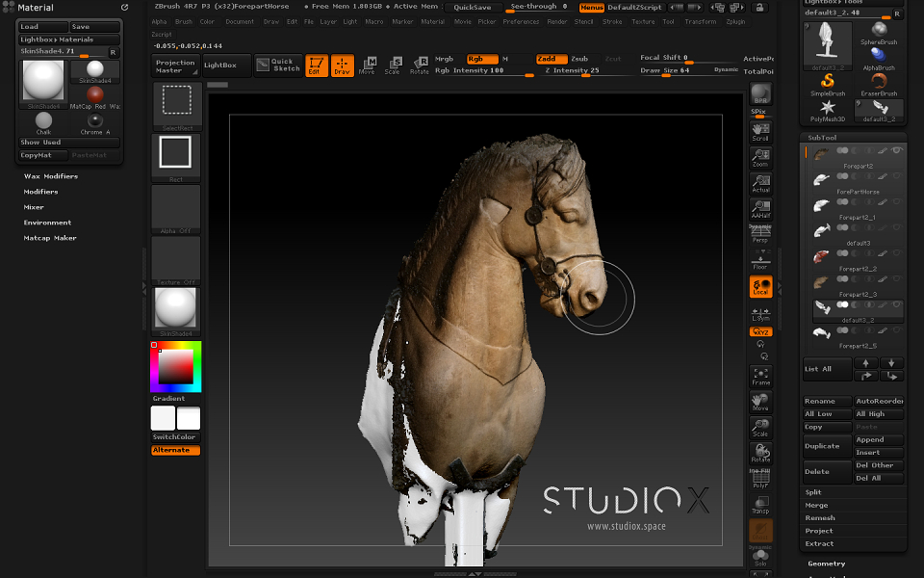Expand the Geometry section

[x=826, y=564]
